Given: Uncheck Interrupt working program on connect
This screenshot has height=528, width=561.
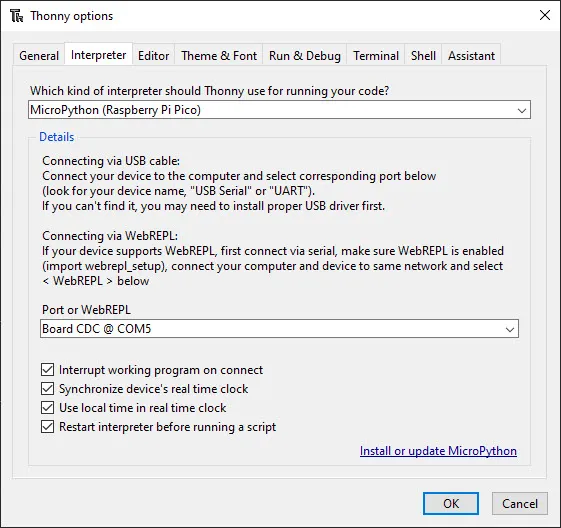Looking at the screenshot, I should tap(47, 370).
